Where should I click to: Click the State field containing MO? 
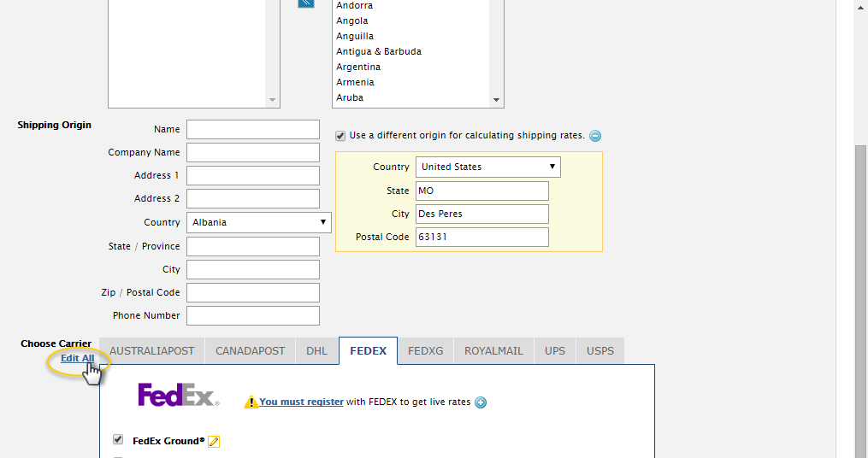tap(482, 191)
